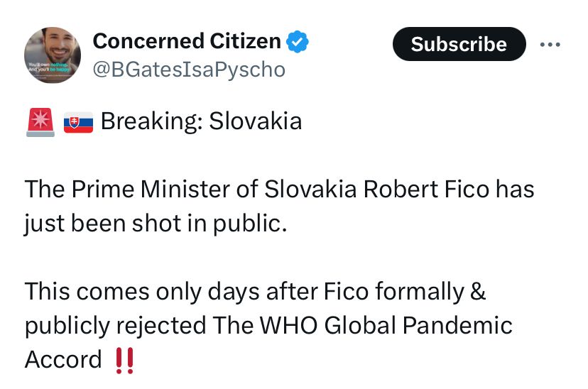Click the blue verified badge

coord(297,43)
